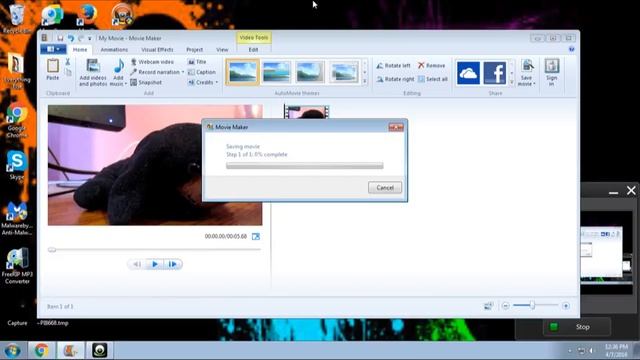Open the Project tab
The height and width of the screenshot is (360, 640).
point(194,49)
